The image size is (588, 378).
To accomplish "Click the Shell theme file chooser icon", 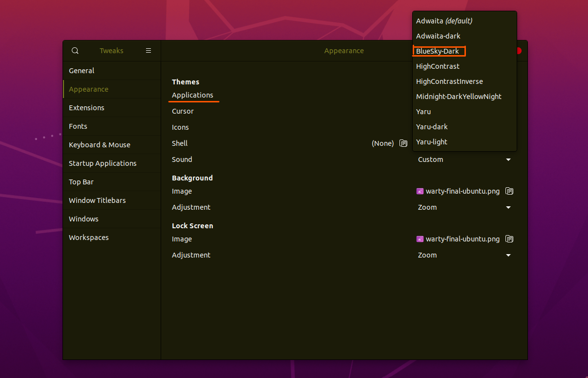I will point(403,143).
